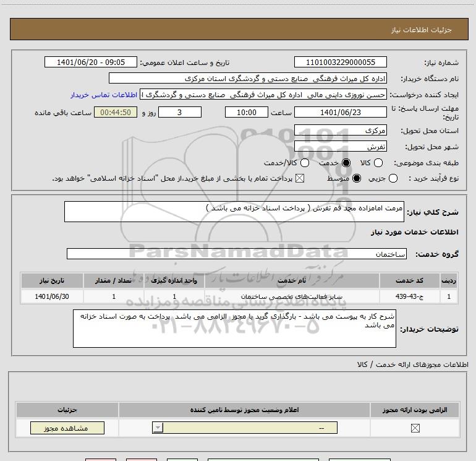Open اطلاعات تماس خریدار link

point(104,95)
